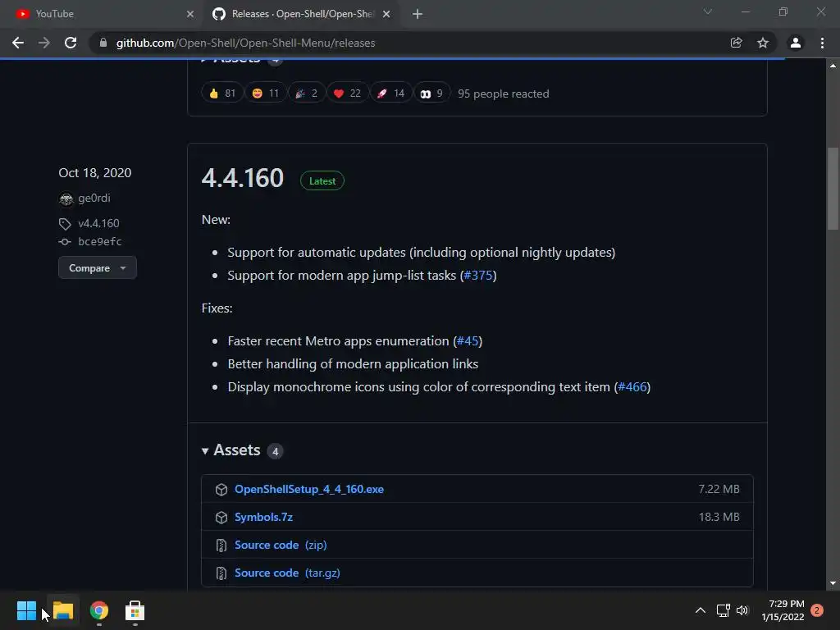This screenshot has height=630, width=840.
Task: Click scrollbar up arrow
Action: tap(833, 66)
